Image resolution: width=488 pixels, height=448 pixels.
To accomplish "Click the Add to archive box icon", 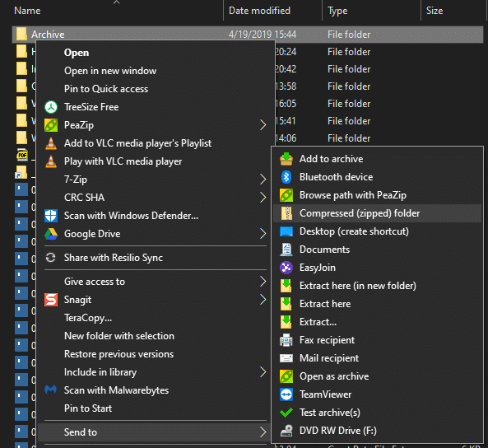I will [286, 159].
